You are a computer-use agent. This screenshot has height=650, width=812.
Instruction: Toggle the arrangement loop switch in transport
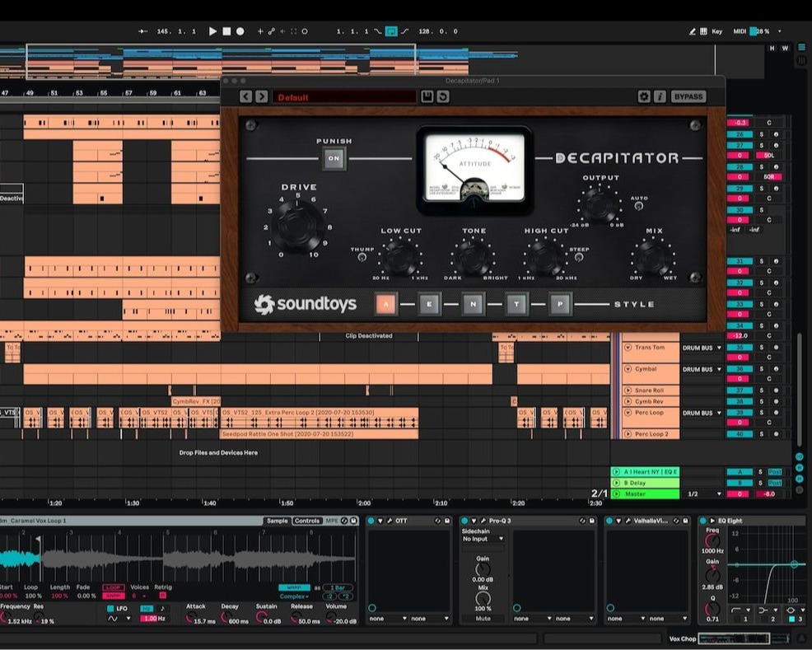[391, 31]
